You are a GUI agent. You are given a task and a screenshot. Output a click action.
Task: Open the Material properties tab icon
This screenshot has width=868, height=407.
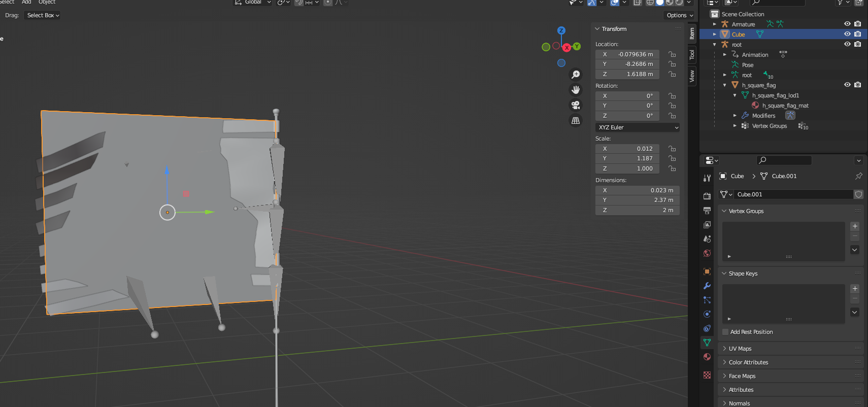707,357
